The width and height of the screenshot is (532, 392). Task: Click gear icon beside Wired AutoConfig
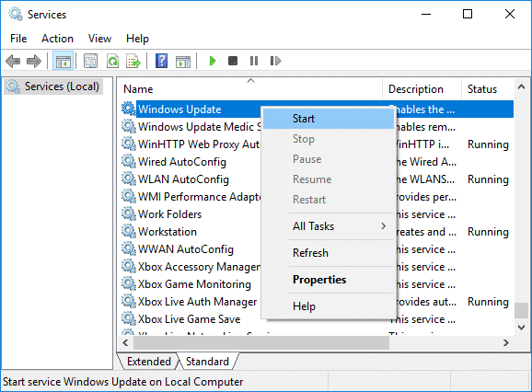(129, 161)
